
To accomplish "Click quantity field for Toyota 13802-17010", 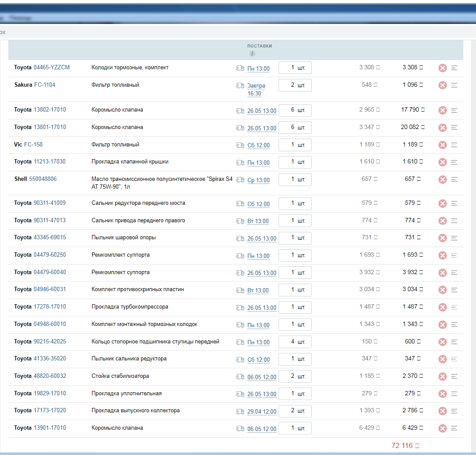I will (x=295, y=110).
